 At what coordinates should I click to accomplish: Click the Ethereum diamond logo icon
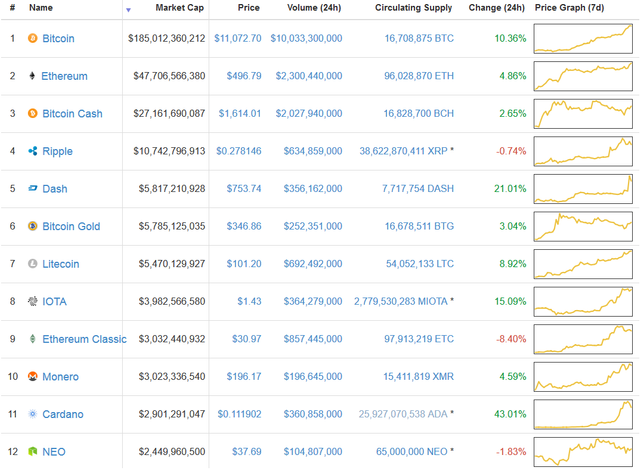point(32,76)
